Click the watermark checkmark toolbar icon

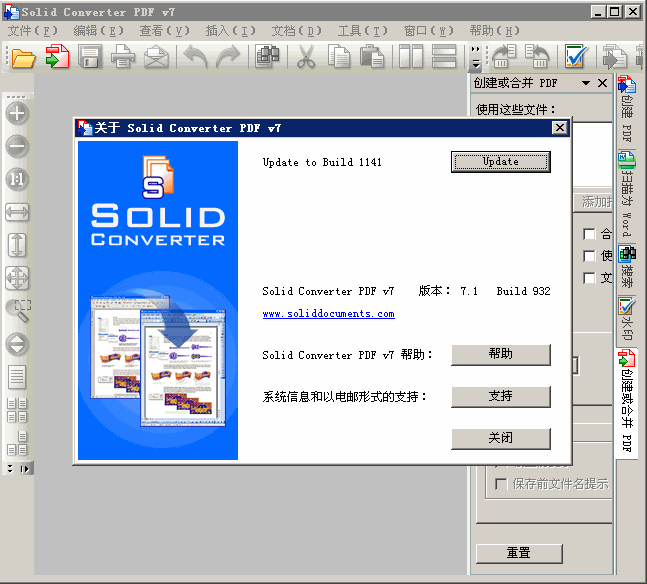576,57
